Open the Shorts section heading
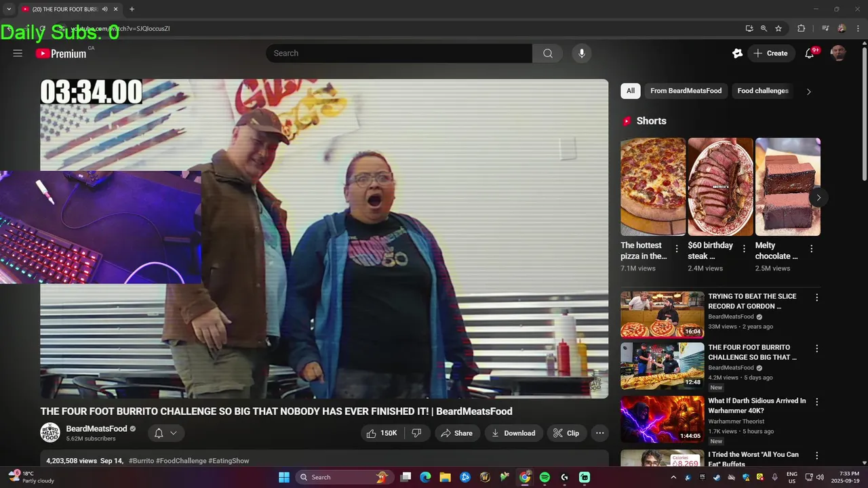Viewport: 868px width, 488px height. click(651, 121)
